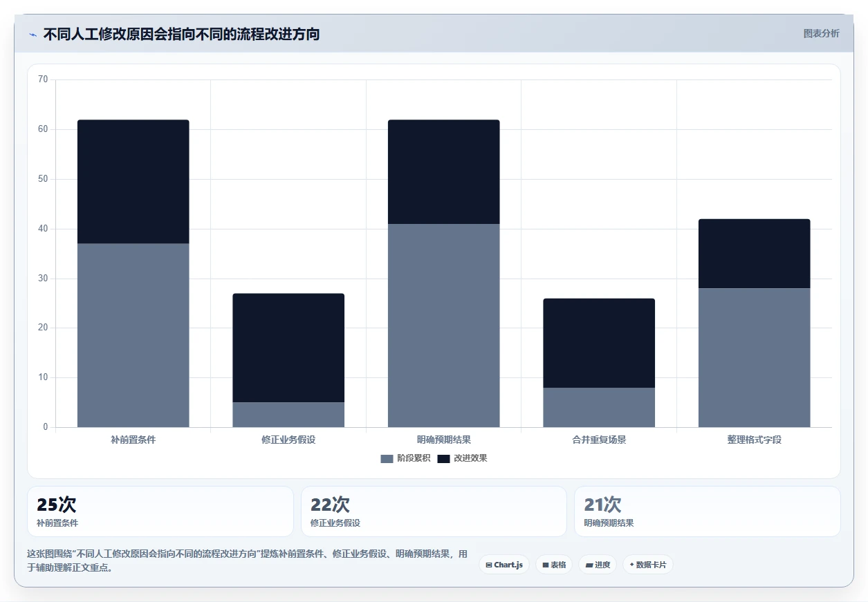Click the y-axis value 40
The image size is (868, 602).
[43, 229]
